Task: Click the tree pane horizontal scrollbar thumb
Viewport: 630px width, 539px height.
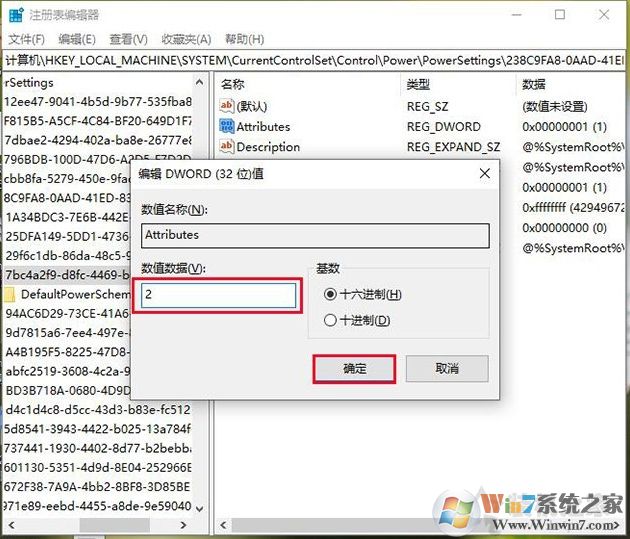Action: 115,525
